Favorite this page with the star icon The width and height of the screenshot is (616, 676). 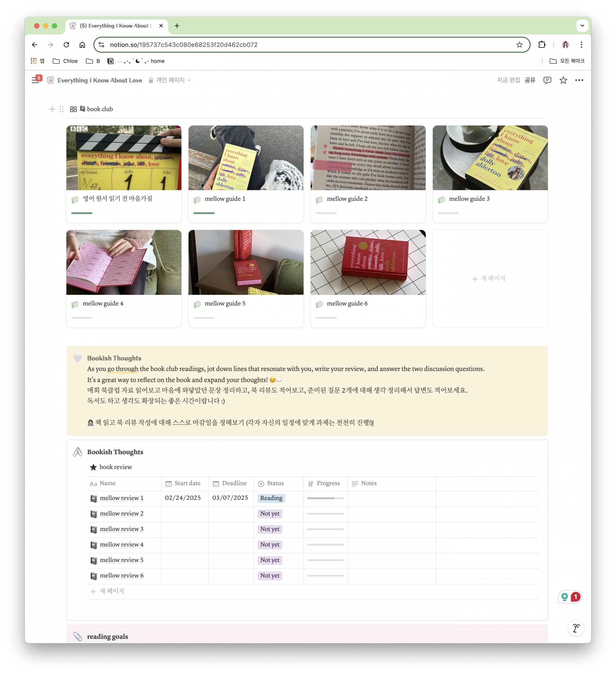coord(563,80)
